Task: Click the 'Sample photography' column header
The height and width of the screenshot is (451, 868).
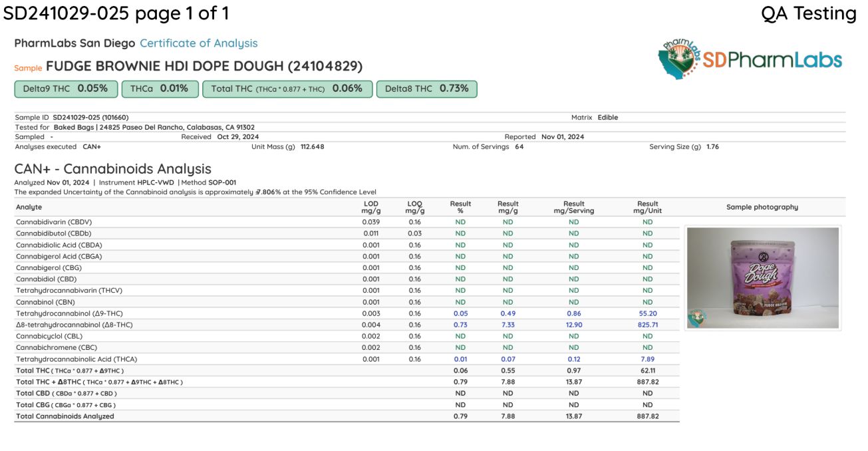Action: click(x=762, y=207)
